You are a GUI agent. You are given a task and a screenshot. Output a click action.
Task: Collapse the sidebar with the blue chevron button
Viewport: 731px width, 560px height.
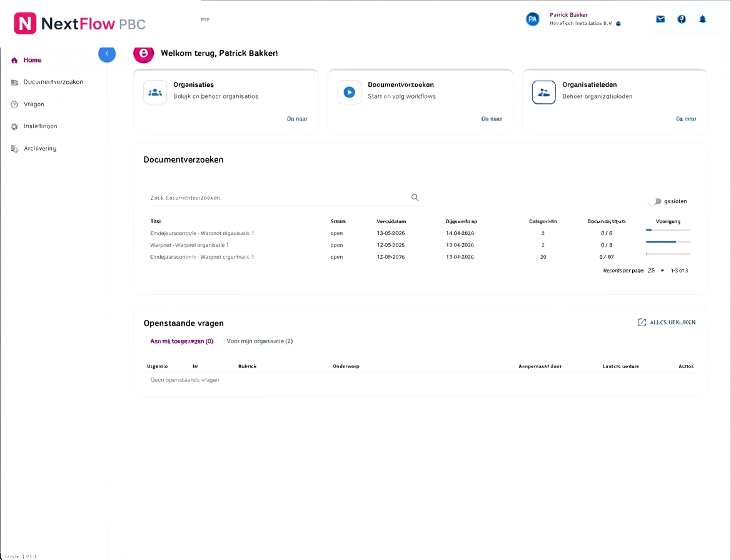point(107,54)
